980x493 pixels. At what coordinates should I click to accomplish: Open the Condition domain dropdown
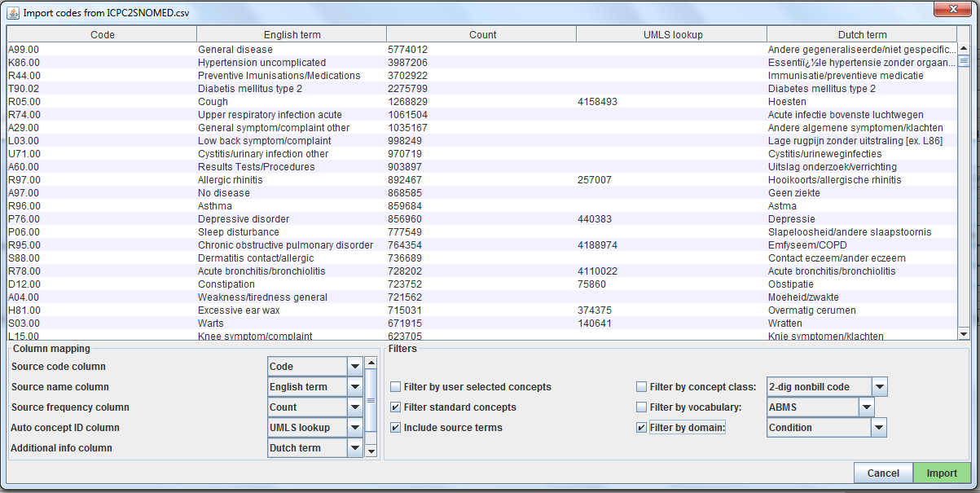878,428
